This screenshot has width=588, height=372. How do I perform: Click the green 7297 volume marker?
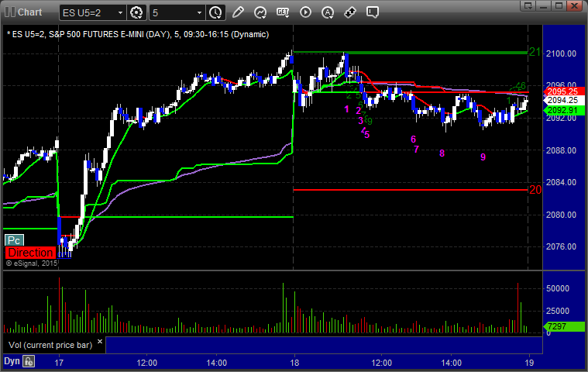click(563, 326)
